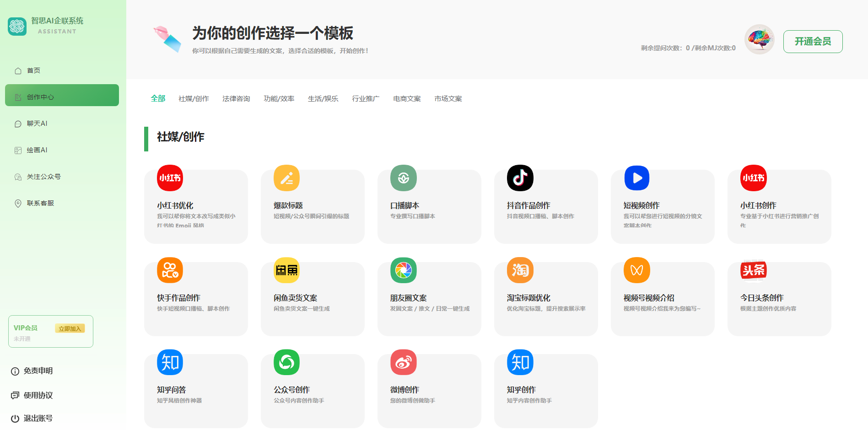The image size is (868, 430).
Task: Select the 淘宝标题优化 Taobao icon
Action: coord(520,270)
